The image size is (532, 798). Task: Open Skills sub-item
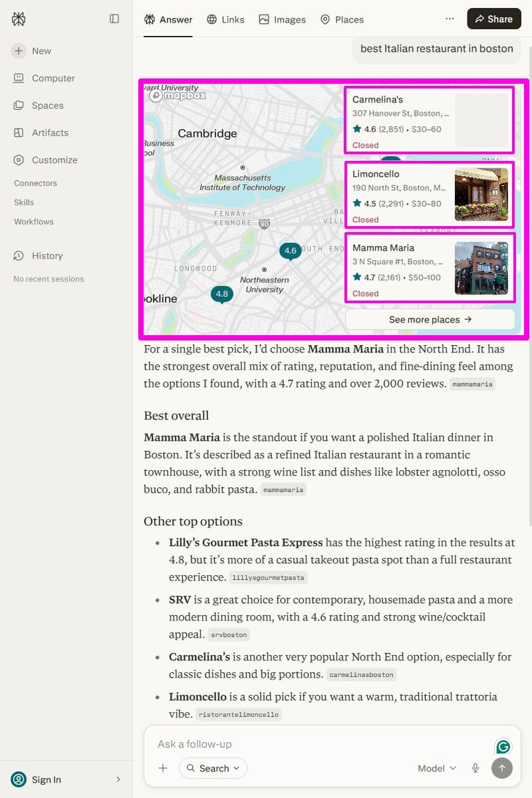(24, 202)
